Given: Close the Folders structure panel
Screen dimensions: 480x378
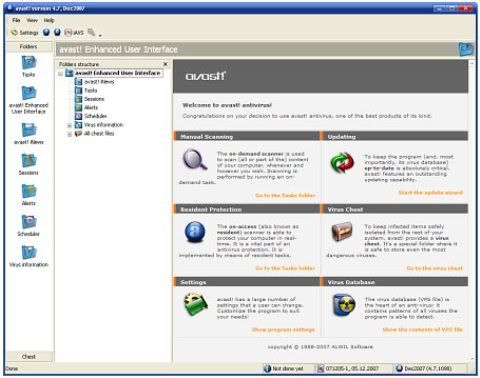Looking at the screenshot, I should click(165, 64).
